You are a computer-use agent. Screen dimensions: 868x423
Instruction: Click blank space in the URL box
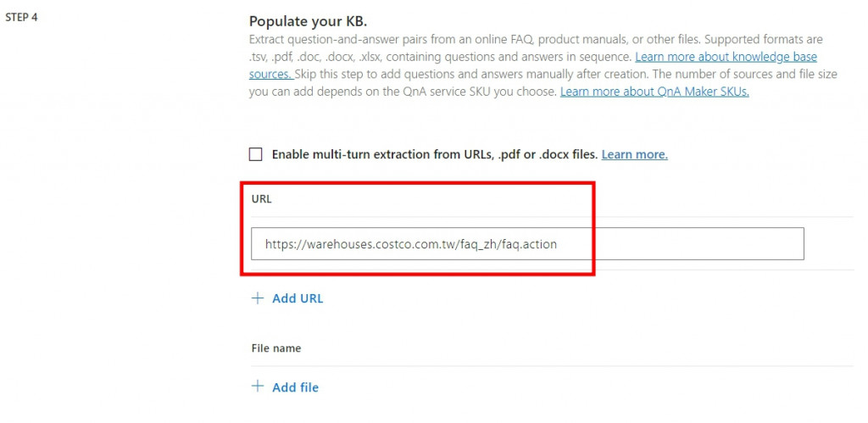pyautogui.click(x=680, y=243)
